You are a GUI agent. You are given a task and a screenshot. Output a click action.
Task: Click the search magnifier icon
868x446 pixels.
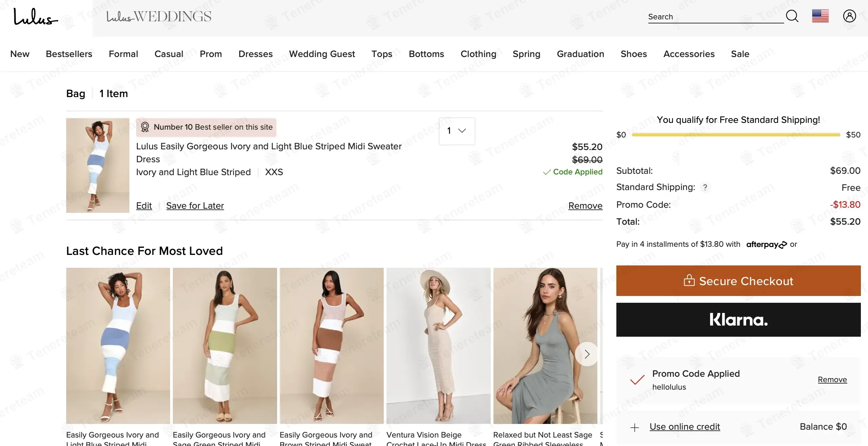click(x=792, y=16)
